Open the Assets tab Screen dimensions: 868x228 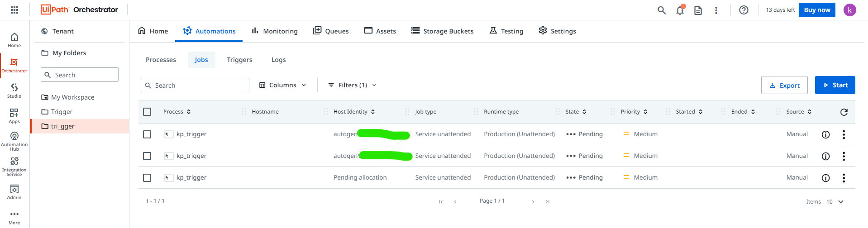[380, 31]
